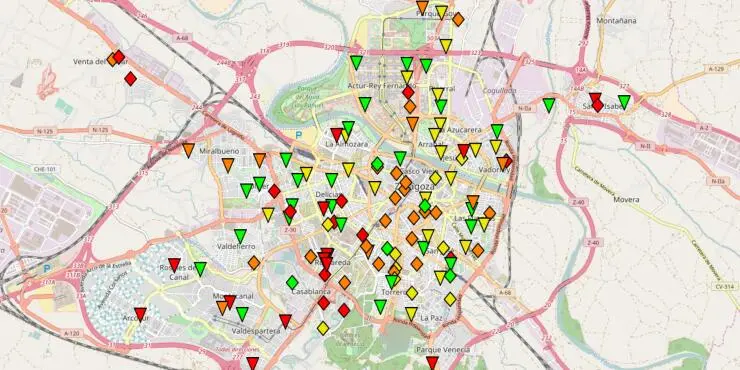Click the red triangle above Valdespartera label
This screenshot has height=370, width=740.
click(x=285, y=321)
